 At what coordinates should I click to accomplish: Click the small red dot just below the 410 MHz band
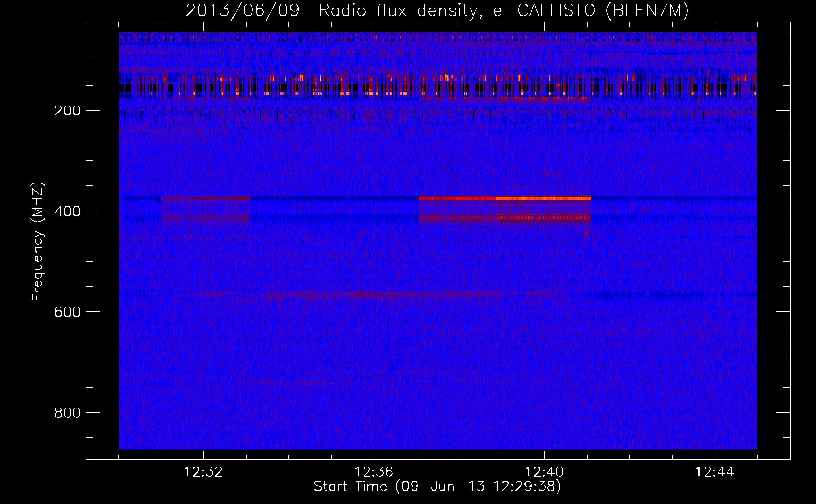pos(586,233)
